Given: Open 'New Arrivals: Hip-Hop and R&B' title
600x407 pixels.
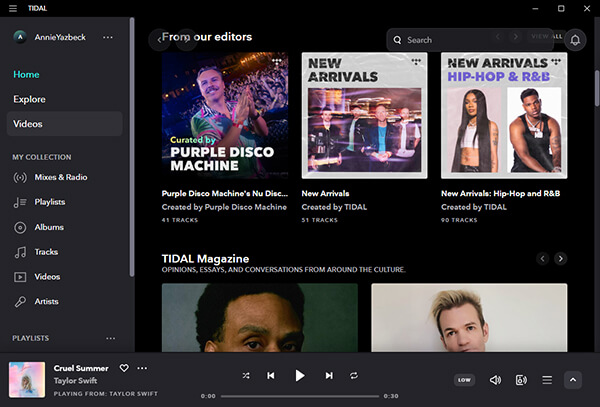Looking at the screenshot, I should (501, 194).
